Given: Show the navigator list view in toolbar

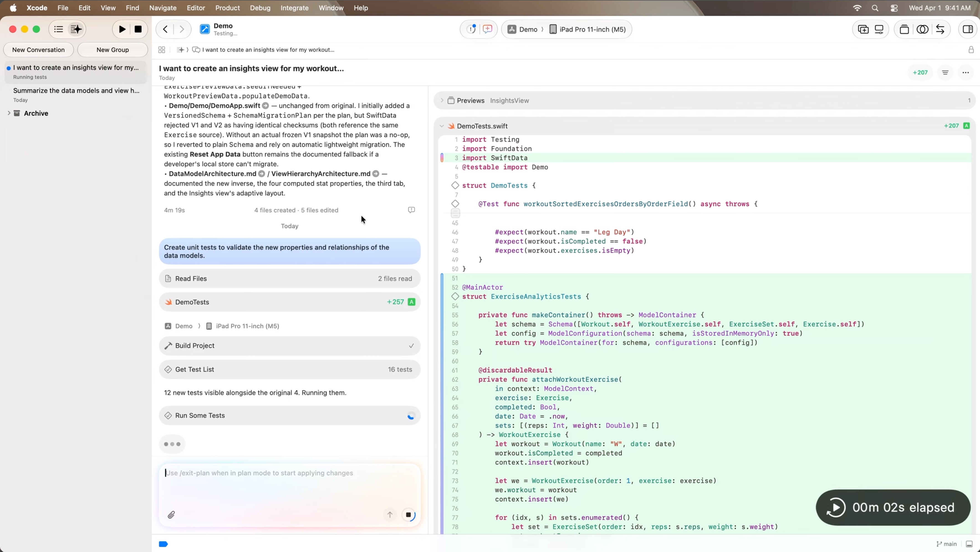Looking at the screenshot, I should [x=58, y=29].
